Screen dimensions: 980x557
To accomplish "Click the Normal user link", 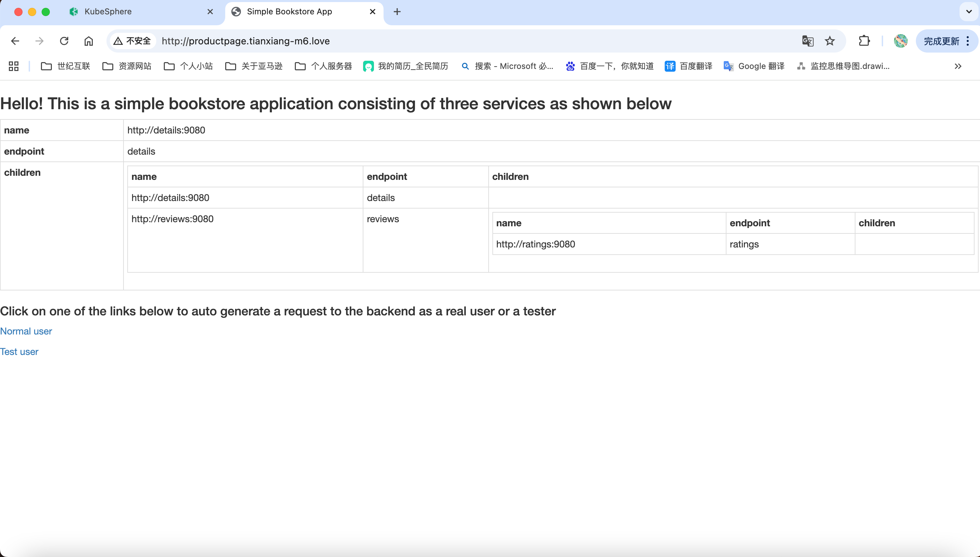I will (x=26, y=331).
